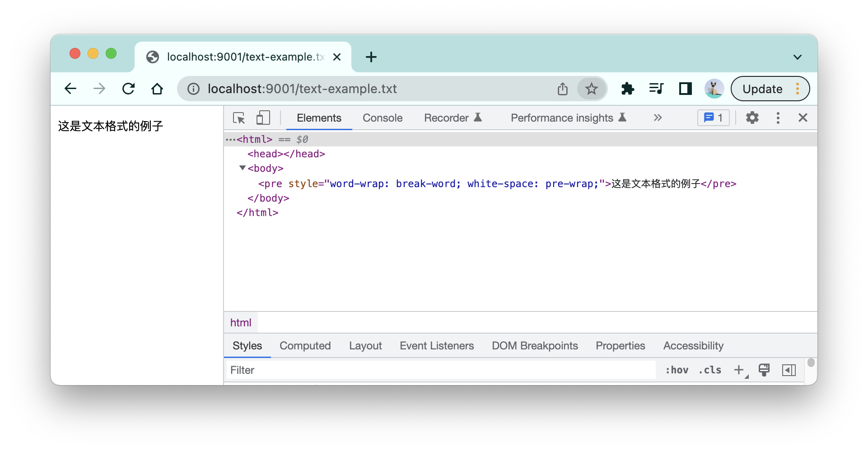Click the address bar URL
This screenshot has height=452, width=868.
click(302, 89)
